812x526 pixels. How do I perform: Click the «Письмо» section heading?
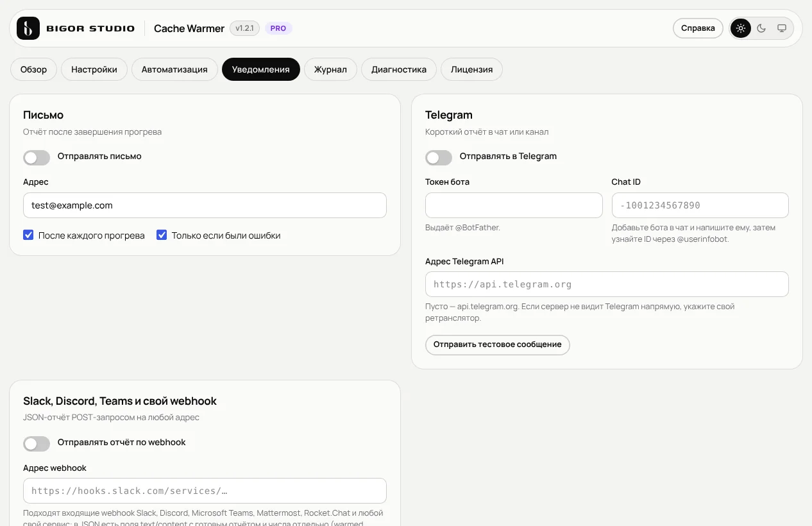pos(43,115)
